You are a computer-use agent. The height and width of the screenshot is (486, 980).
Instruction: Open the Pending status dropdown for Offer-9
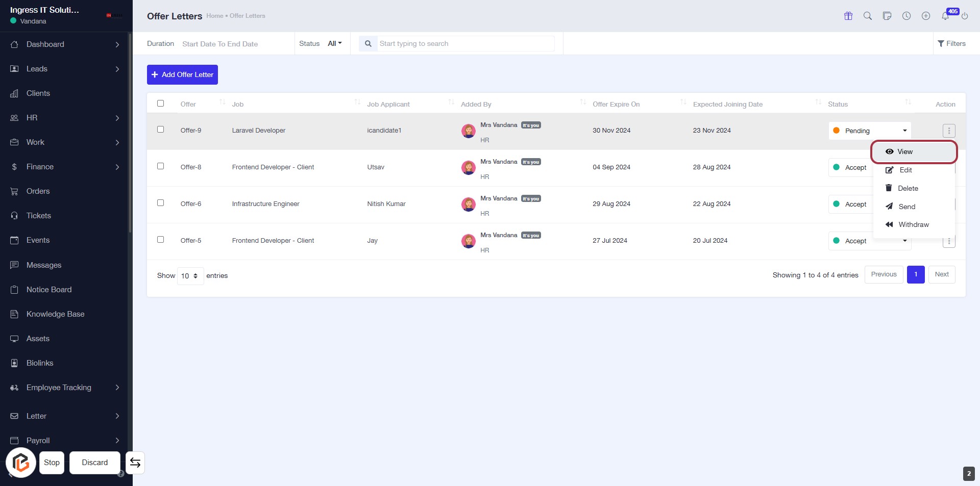(869, 131)
